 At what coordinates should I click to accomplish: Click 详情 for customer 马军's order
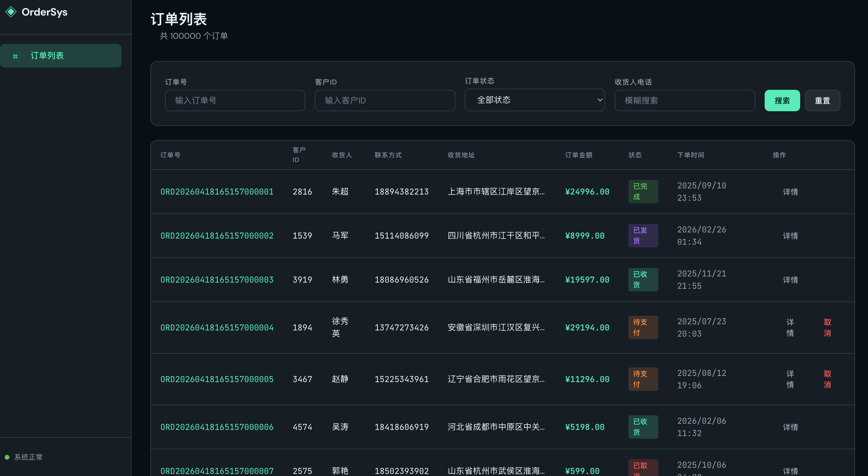click(x=790, y=236)
